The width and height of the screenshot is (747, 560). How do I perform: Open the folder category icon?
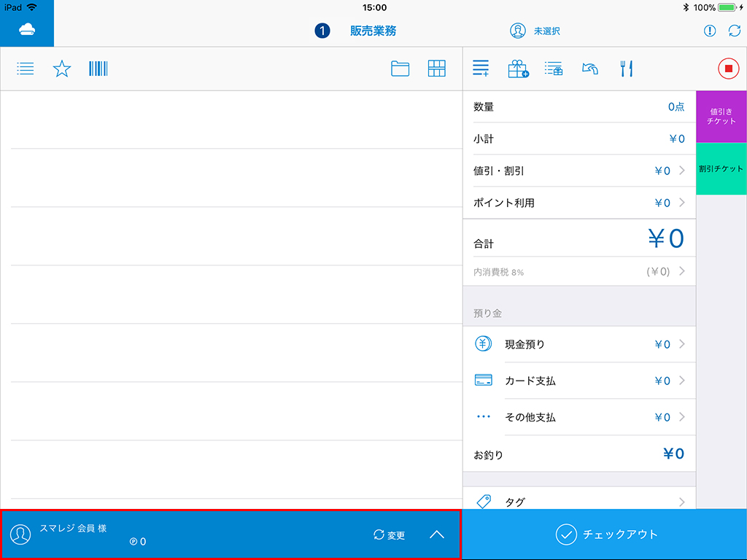(x=400, y=69)
